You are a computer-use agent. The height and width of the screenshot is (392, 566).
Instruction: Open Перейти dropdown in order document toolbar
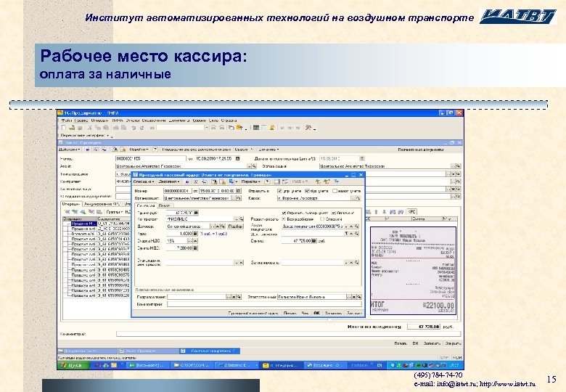click(139, 150)
